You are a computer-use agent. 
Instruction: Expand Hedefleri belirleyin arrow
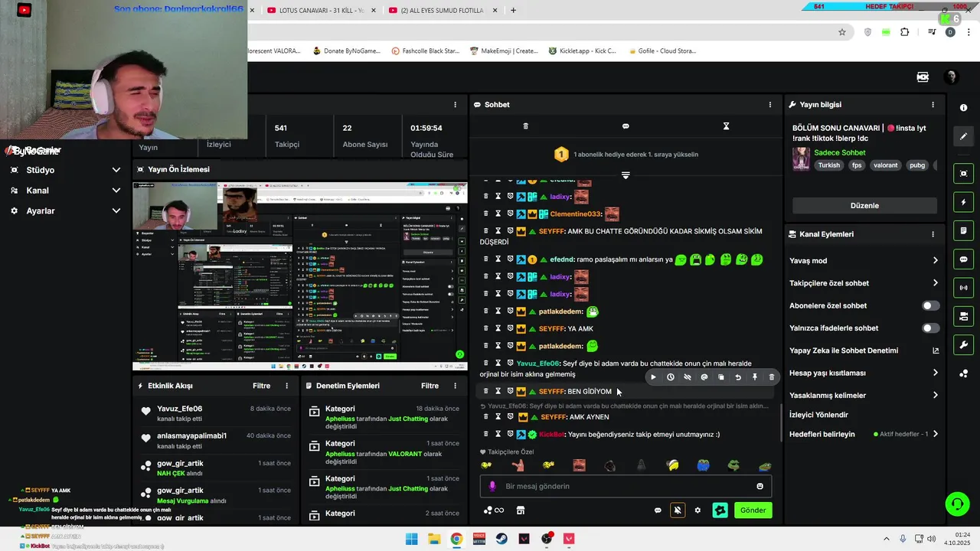(x=935, y=434)
